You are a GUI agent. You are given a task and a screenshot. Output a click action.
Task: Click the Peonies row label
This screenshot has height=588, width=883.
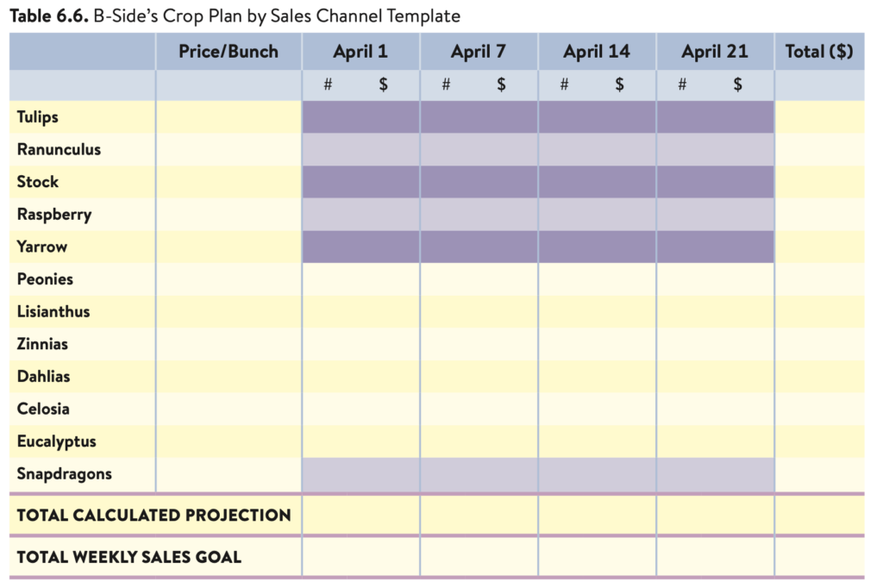pos(45,279)
